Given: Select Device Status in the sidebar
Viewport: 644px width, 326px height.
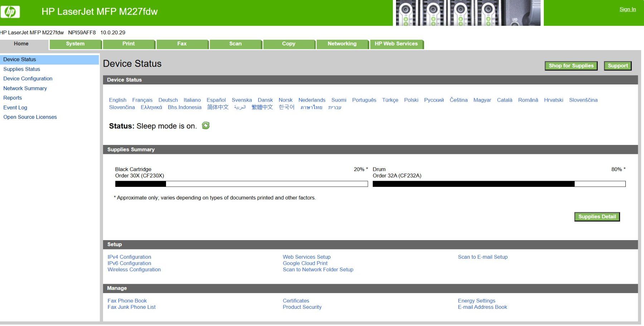Looking at the screenshot, I should pos(49,59).
